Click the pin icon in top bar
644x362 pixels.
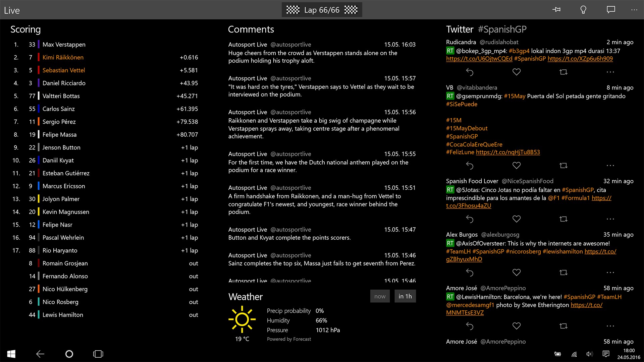(x=556, y=10)
